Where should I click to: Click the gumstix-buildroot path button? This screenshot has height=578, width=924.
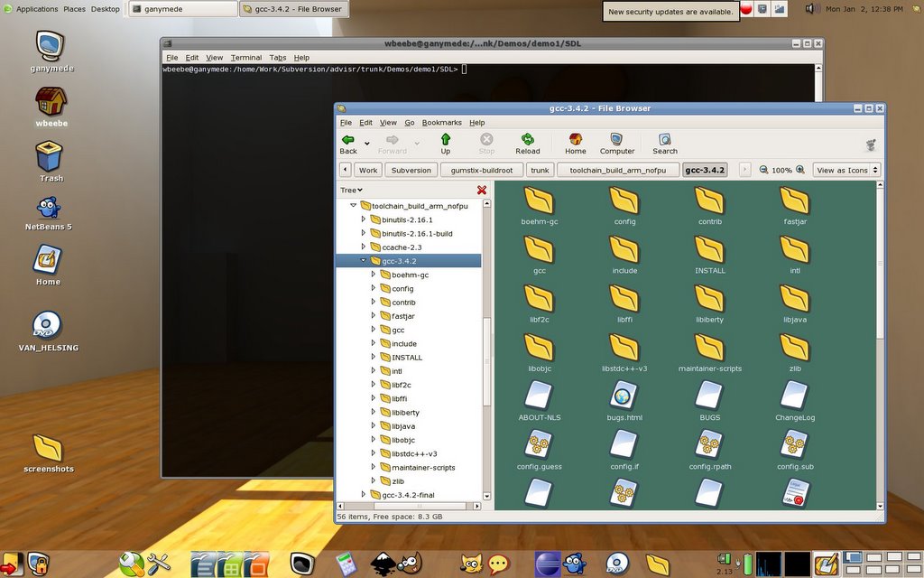[x=482, y=170]
